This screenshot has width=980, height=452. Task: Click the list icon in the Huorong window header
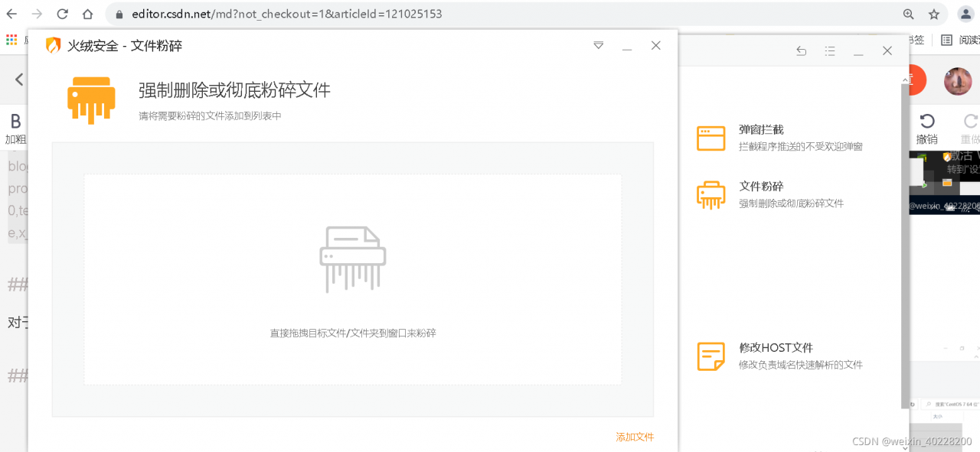(x=829, y=50)
